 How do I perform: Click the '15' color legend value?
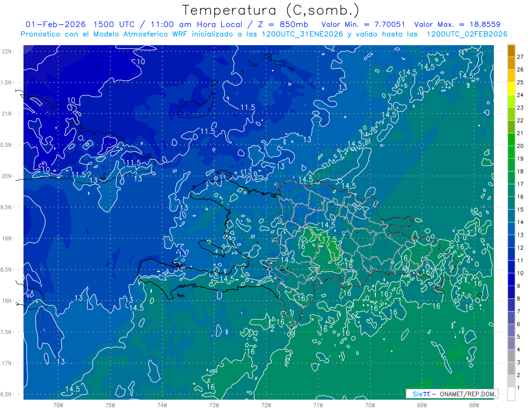click(x=520, y=209)
